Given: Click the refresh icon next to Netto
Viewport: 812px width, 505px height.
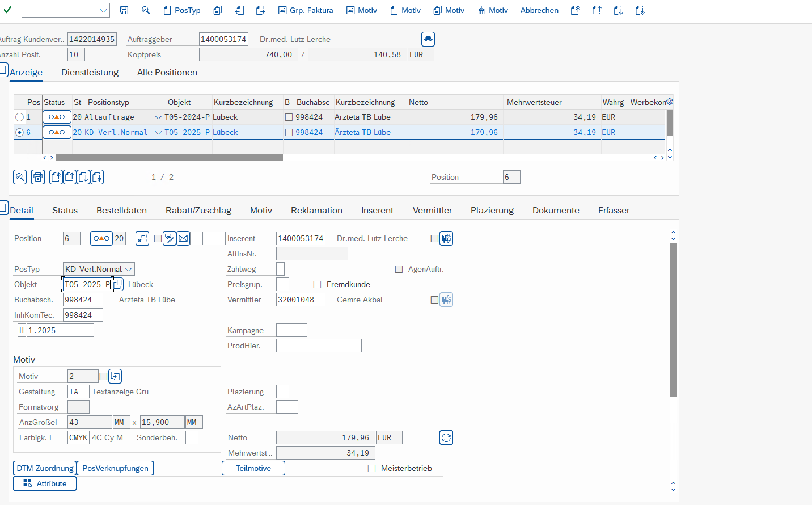Looking at the screenshot, I should pos(446,437).
